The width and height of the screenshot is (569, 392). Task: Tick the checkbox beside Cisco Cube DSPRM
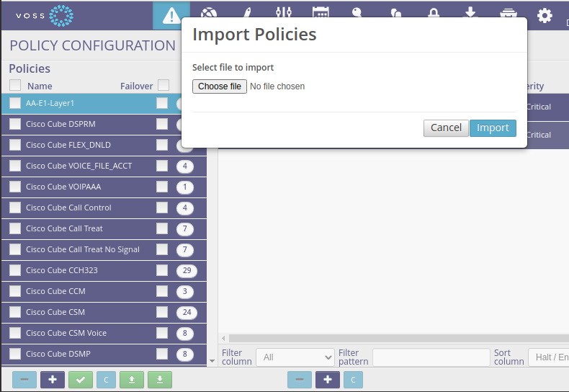(x=15, y=124)
